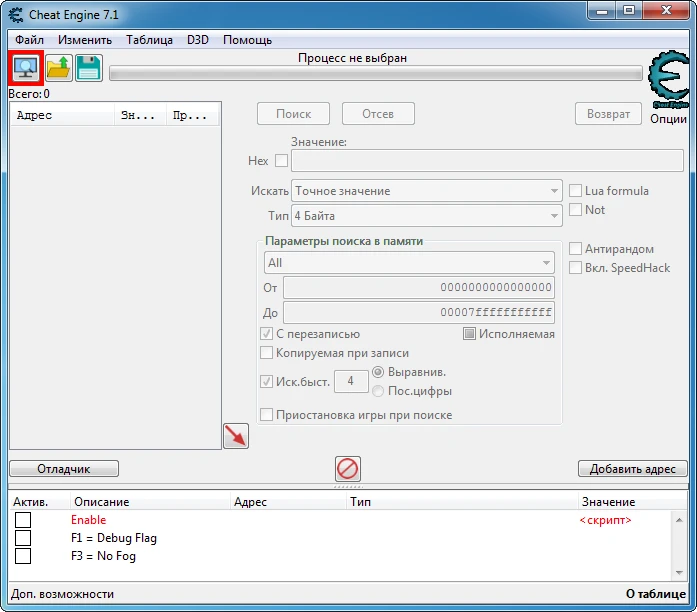Click the Описание column header
This screenshot has height=612, width=697.
(150, 502)
